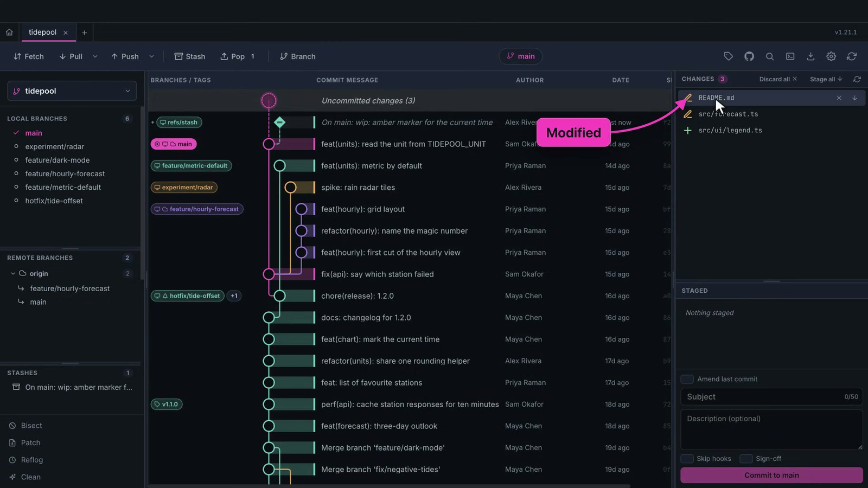
Task: Click Discard all in Changes panel
Action: (778, 79)
